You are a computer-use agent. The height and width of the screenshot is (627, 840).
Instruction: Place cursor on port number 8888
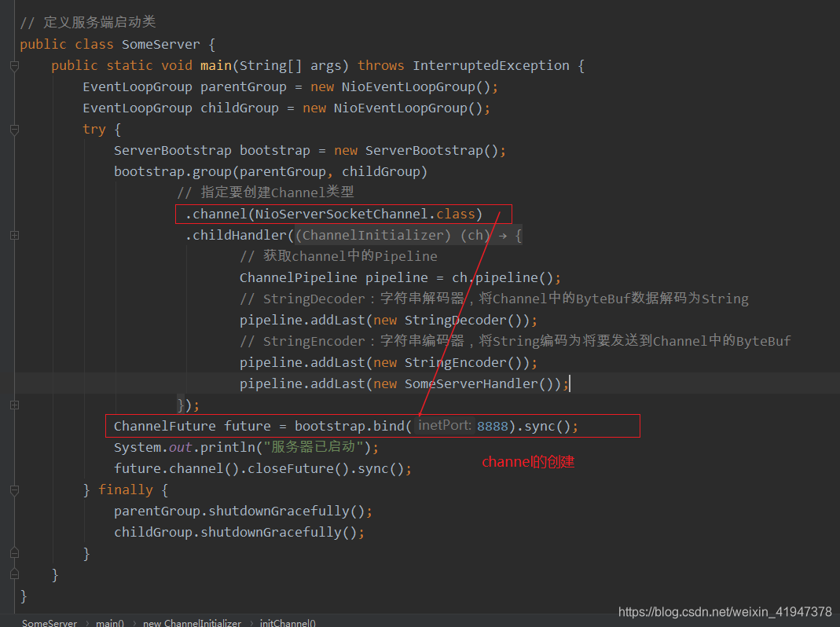click(x=493, y=427)
